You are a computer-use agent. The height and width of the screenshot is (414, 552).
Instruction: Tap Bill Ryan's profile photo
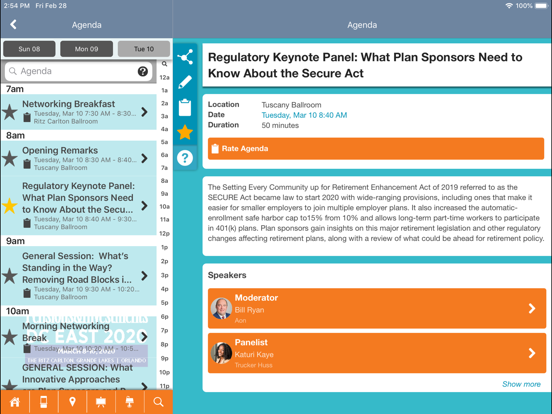(221, 308)
